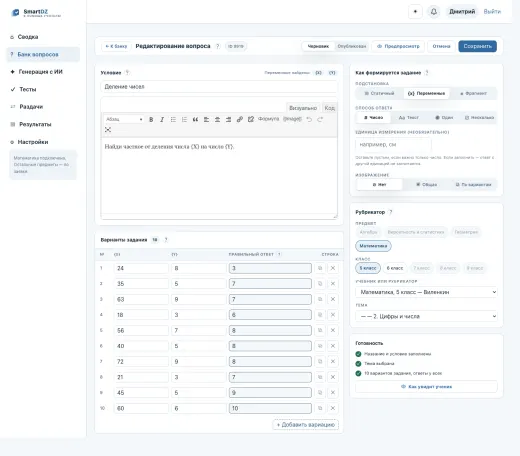This screenshot has width=520, height=456.
Task: Switch question status to Опубликован
Action: coord(352,46)
